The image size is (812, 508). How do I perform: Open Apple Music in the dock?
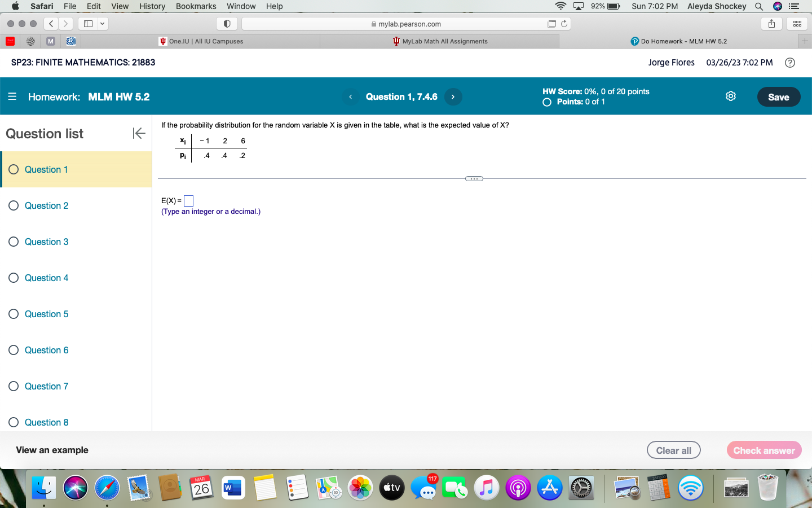pyautogui.click(x=487, y=487)
